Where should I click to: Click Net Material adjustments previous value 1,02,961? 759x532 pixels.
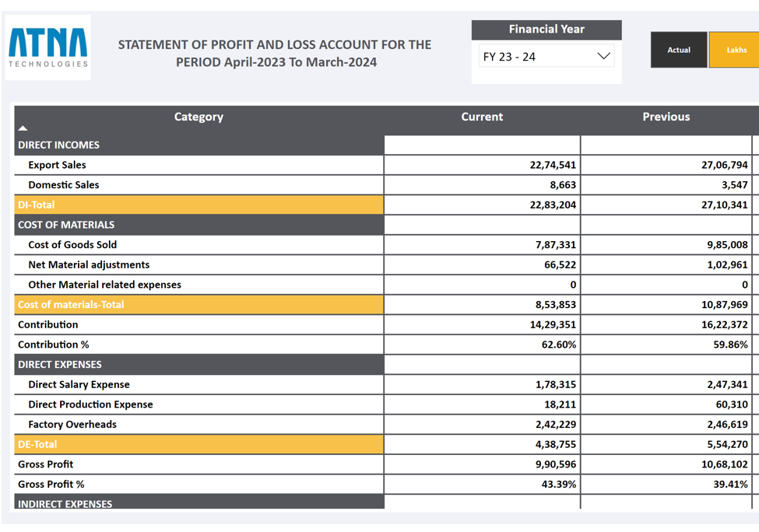pyautogui.click(x=728, y=264)
